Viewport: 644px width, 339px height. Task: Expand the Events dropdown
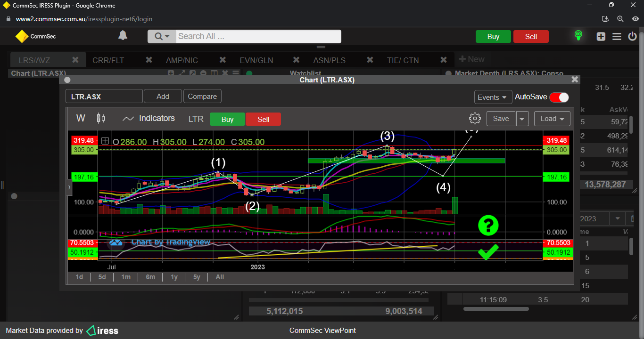pyautogui.click(x=493, y=97)
